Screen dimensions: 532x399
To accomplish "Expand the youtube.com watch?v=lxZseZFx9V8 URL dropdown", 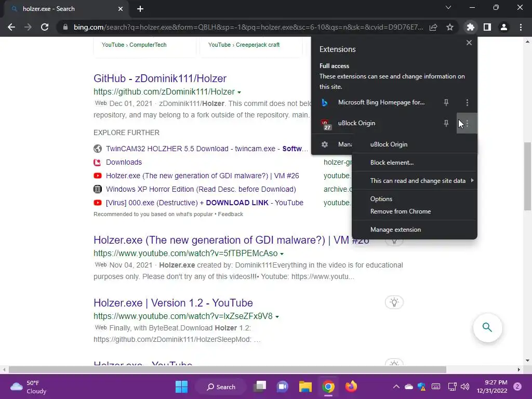I will pyautogui.click(x=277, y=317).
